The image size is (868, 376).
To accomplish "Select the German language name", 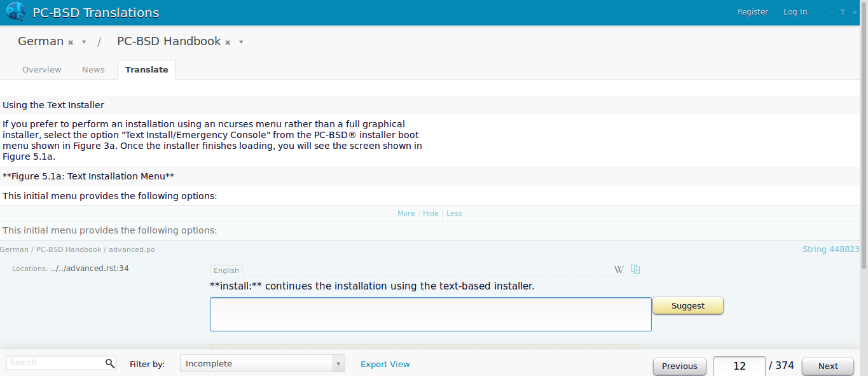I will tap(41, 41).
